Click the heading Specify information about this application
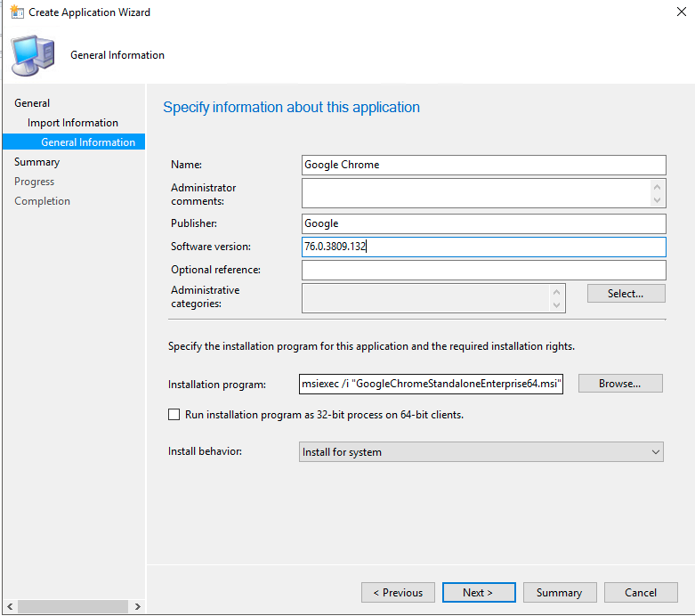Screen dimensions: 695x616 [291, 108]
